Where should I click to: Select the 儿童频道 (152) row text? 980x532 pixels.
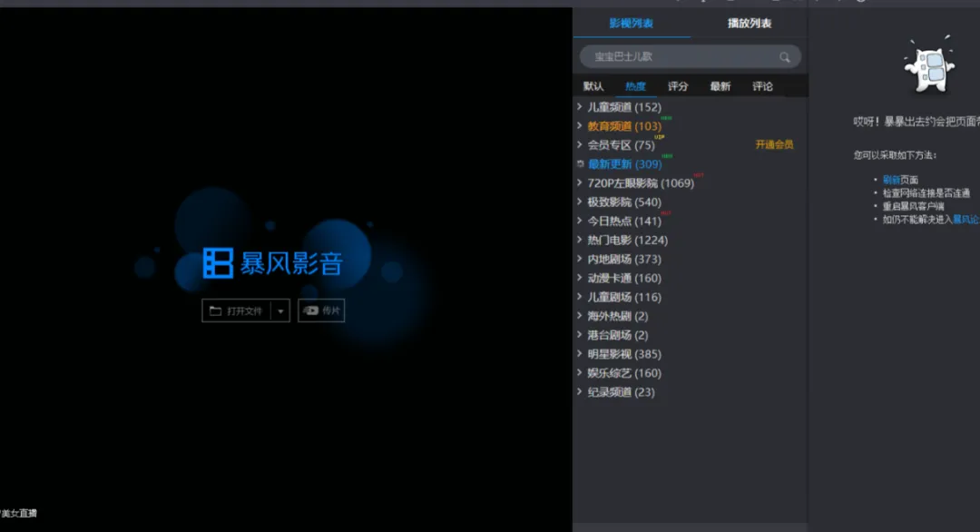(623, 107)
